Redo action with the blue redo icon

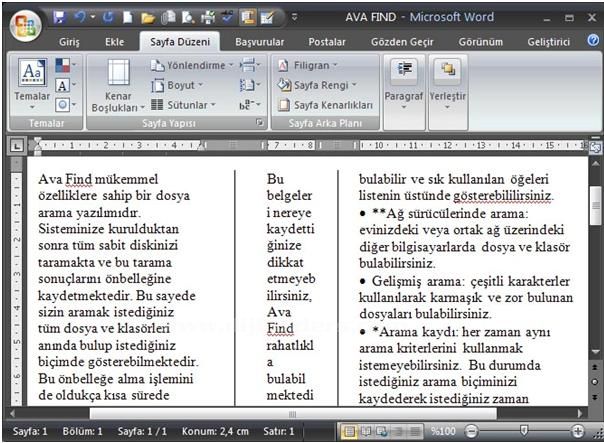pyautogui.click(x=108, y=17)
